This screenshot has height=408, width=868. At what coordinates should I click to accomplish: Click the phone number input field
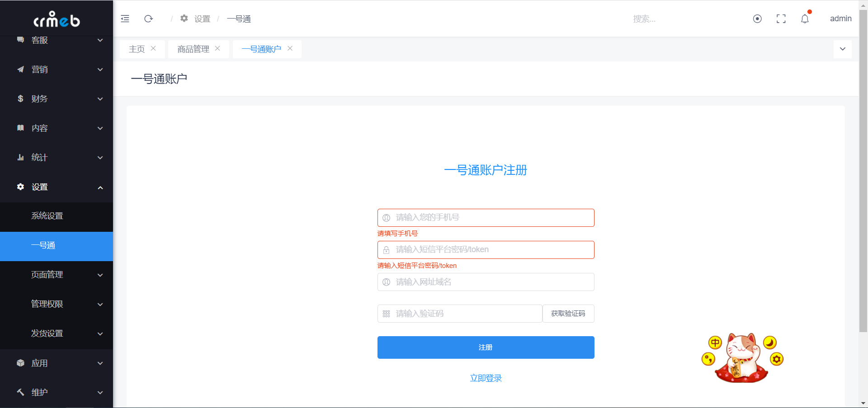coord(486,217)
